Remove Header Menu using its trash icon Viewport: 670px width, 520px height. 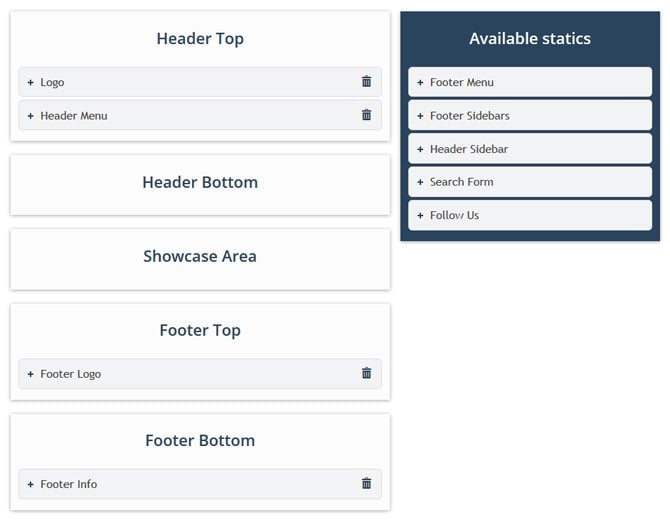366,115
